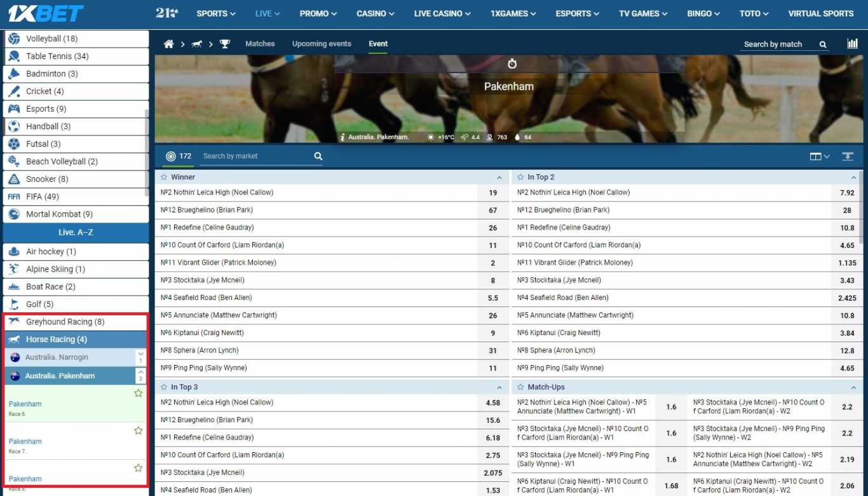Select the Horse Racing (4) category
The height and width of the screenshot is (496, 868).
[76, 340]
